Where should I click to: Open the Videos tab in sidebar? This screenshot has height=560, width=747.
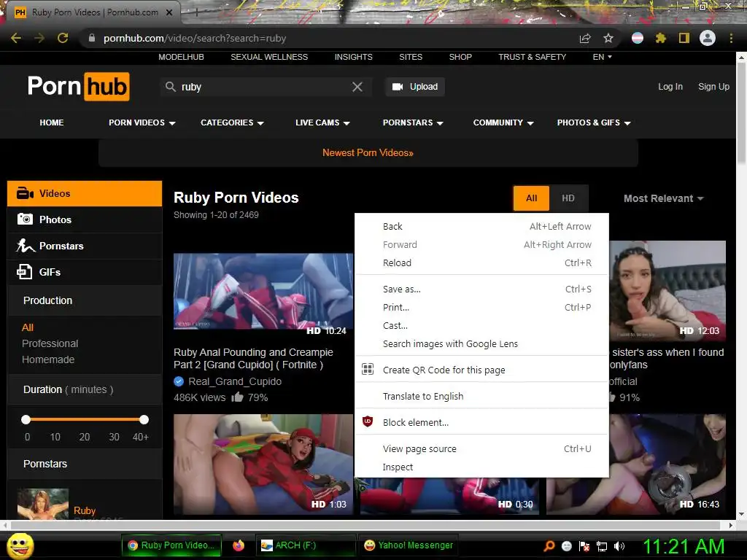pyautogui.click(x=85, y=193)
